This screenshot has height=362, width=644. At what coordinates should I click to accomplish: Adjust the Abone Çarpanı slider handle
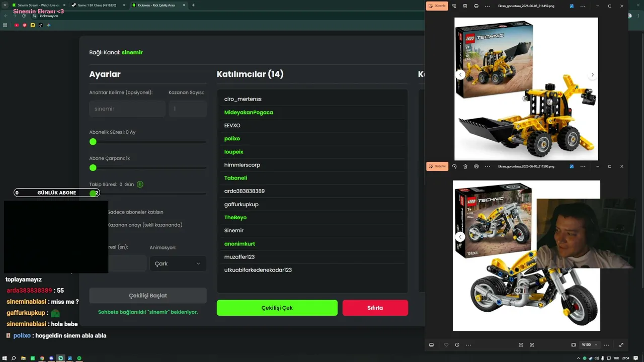point(93,167)
